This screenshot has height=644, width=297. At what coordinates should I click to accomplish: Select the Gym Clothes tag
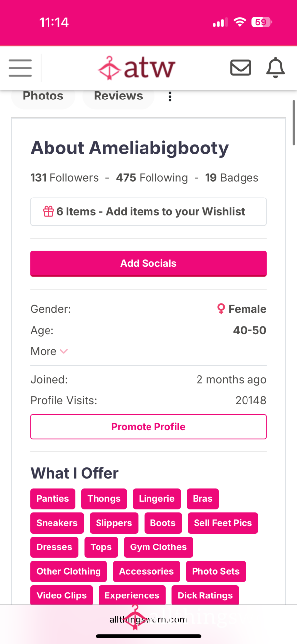tap(158, 547)
